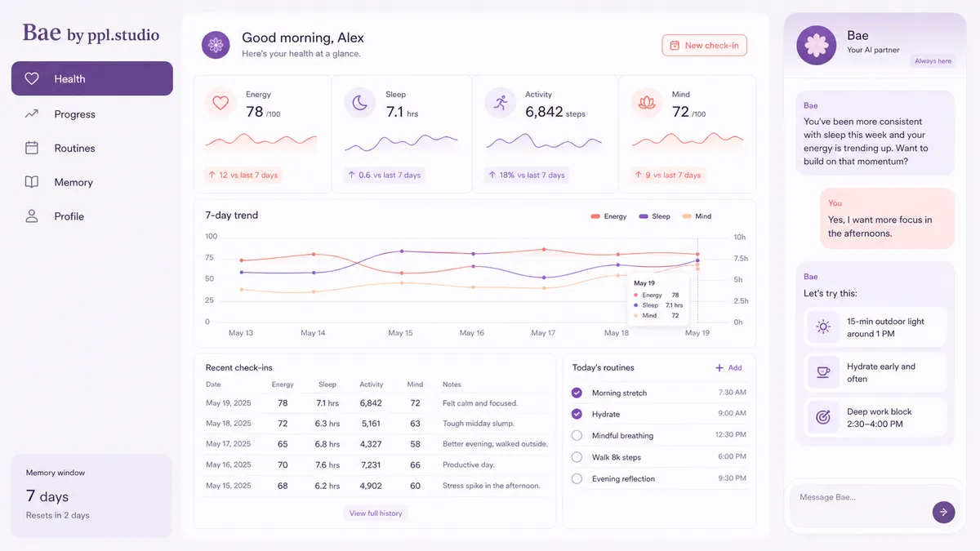Click the Memory book icon
980x551 pixels.
click(32, 182)
